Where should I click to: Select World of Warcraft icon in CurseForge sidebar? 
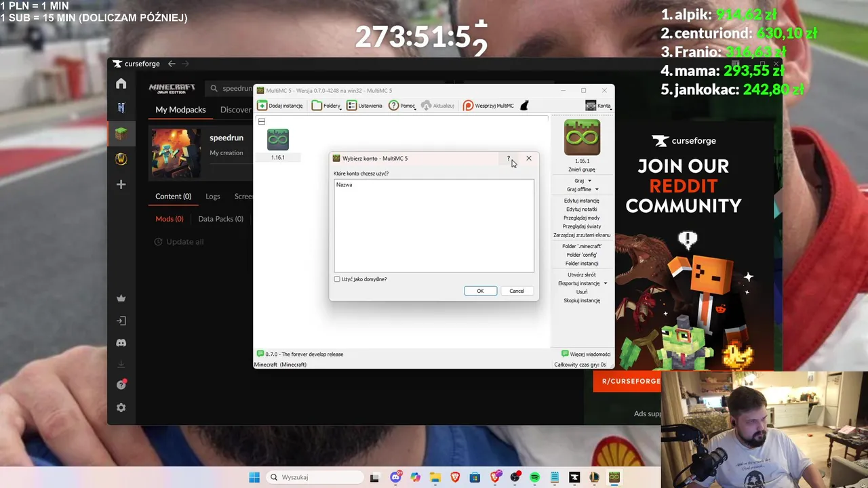point(121,159)
